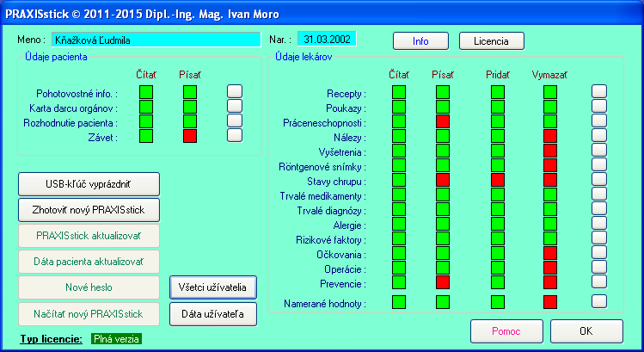
Task: Toggle red Vymazať square for Namerané hodnoty
Action: pyautogui.click(x=550, y=302)
